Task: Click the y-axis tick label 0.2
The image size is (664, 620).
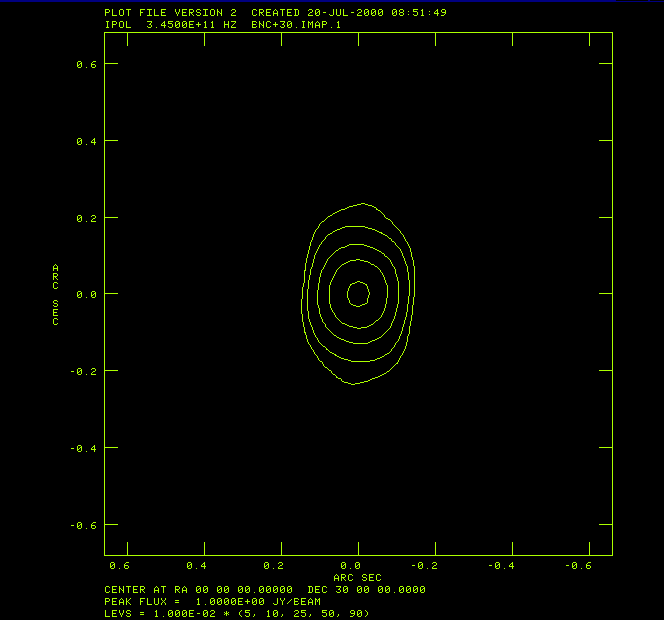Action: tap(86, 219)
